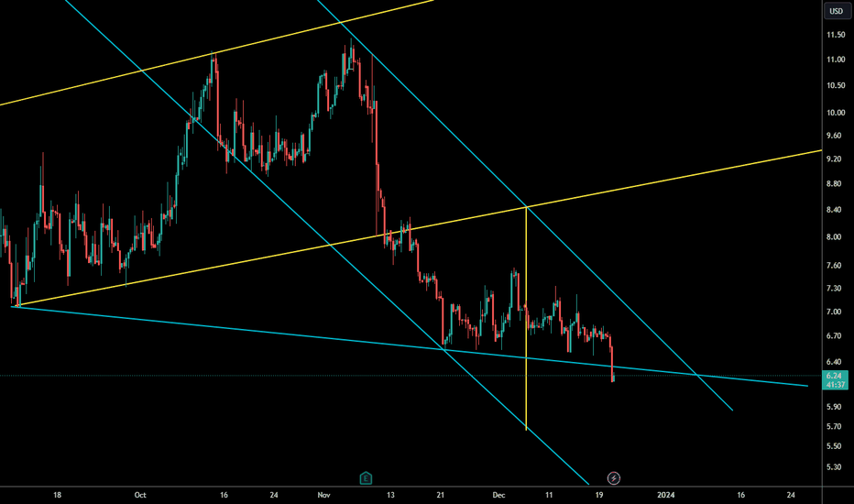Click the earnings E marker icon
This screenshot has width=854, height=504.
coord(366,478)
